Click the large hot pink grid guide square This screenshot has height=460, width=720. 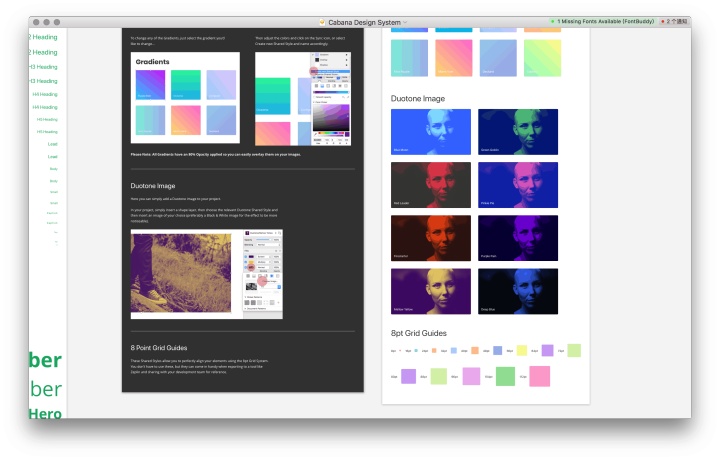tap(540, 376)
